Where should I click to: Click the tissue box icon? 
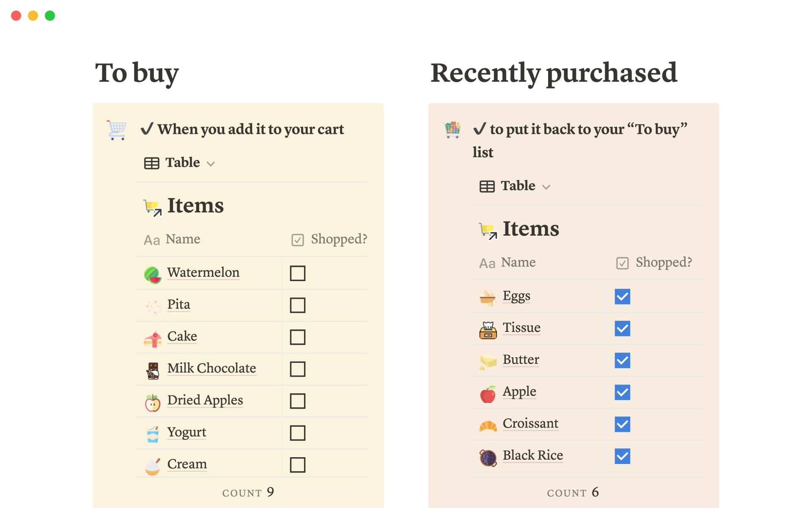(488, 330)
